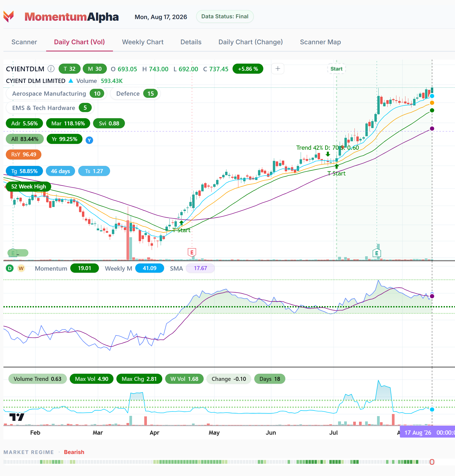Viewport: 455px width, 476px height.
Task: Click the plus add button near price
Action: pyautogui.click(x=278, y=69)
